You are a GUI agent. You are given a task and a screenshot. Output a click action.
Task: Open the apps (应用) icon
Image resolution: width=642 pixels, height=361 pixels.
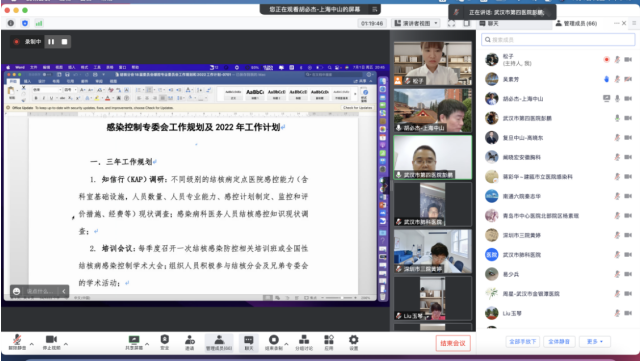[329, 343]
